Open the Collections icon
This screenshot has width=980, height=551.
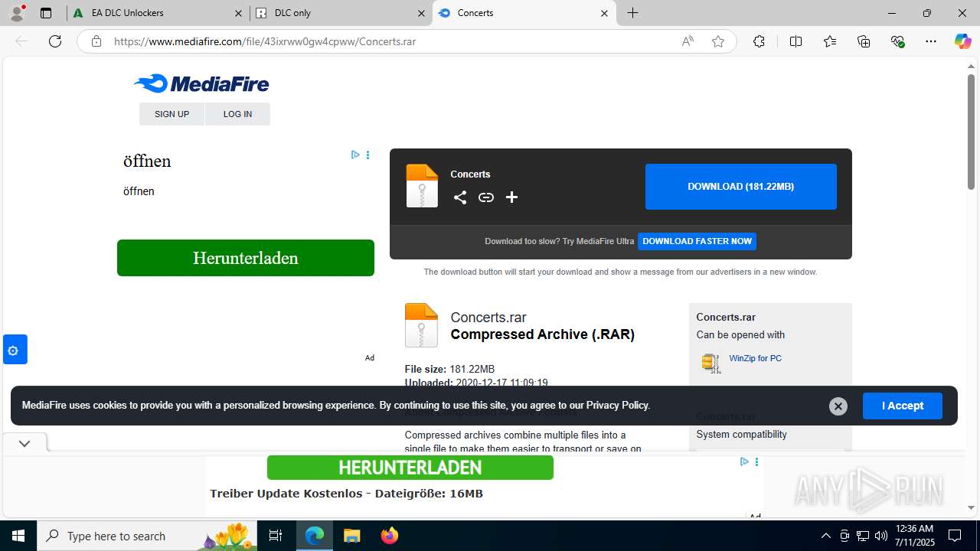864,41
